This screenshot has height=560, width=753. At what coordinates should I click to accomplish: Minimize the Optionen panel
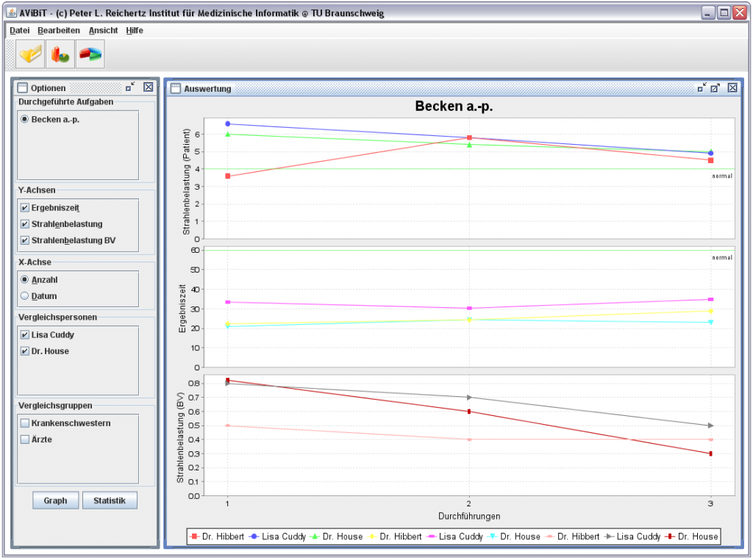tap(130, 87)
